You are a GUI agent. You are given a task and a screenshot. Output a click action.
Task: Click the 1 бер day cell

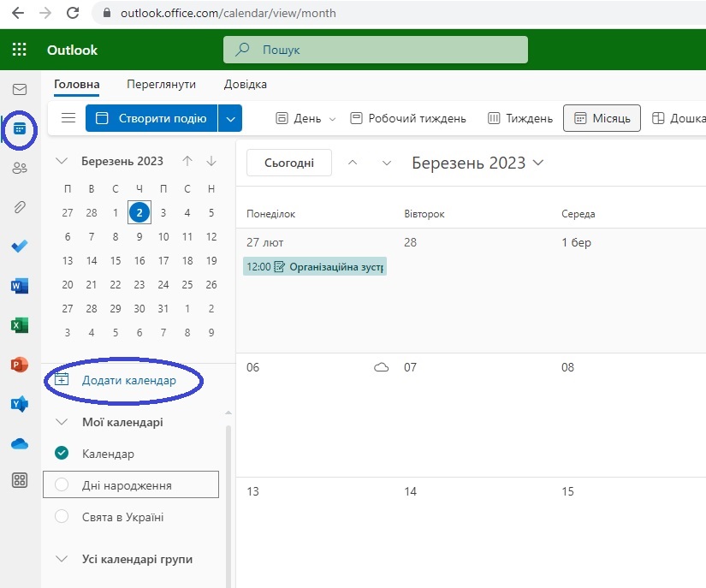click(629, 290)
